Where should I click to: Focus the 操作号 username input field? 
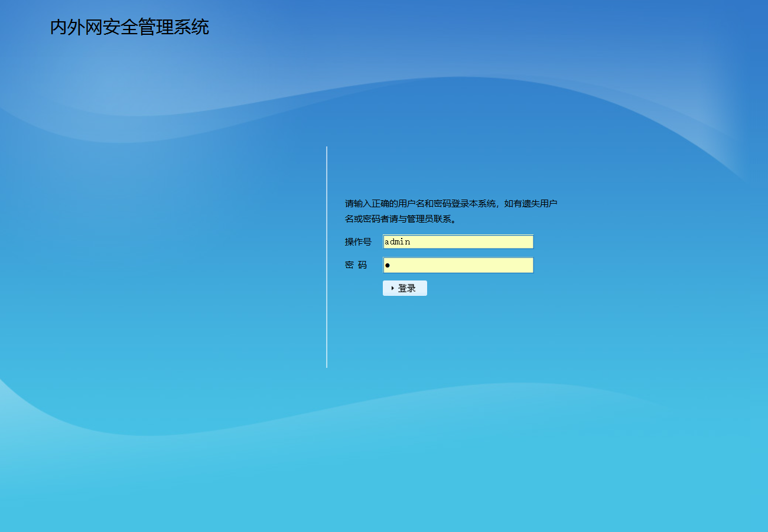click(458, 242)
